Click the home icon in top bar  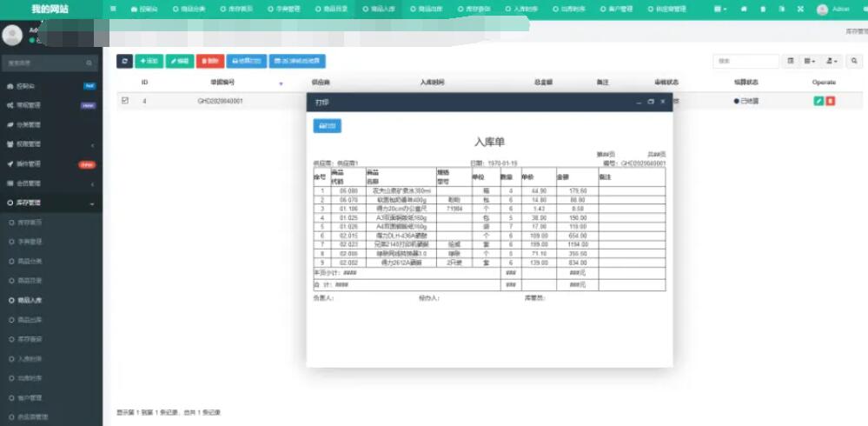pos(746,9)
